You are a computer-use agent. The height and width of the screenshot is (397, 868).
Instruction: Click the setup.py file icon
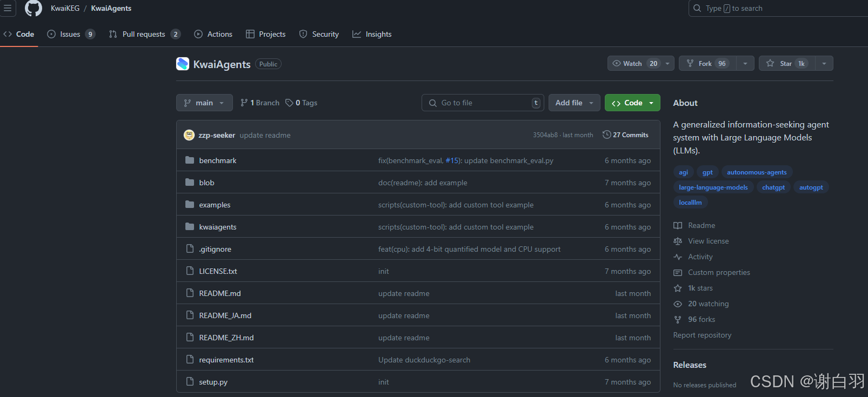click(x=190, y=381)
